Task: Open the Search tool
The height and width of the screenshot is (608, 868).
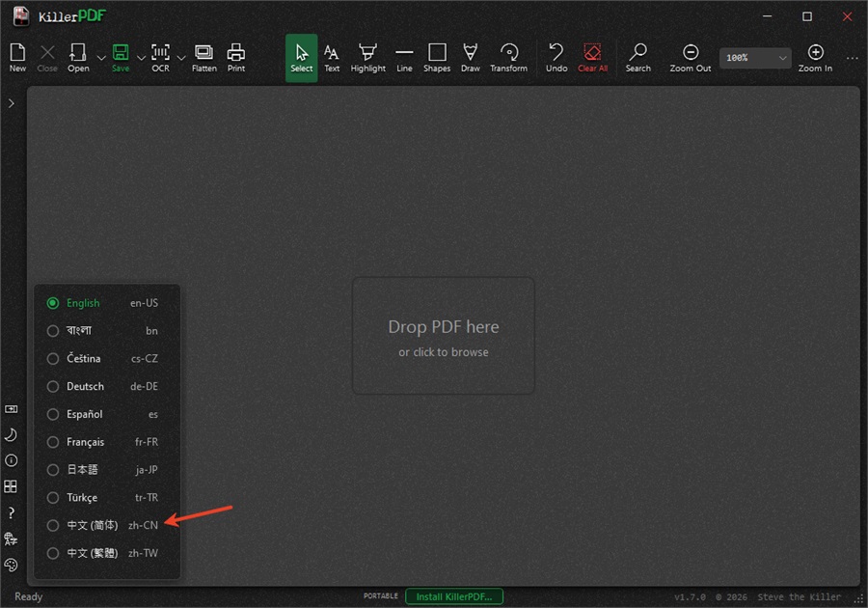Action: 638,58
